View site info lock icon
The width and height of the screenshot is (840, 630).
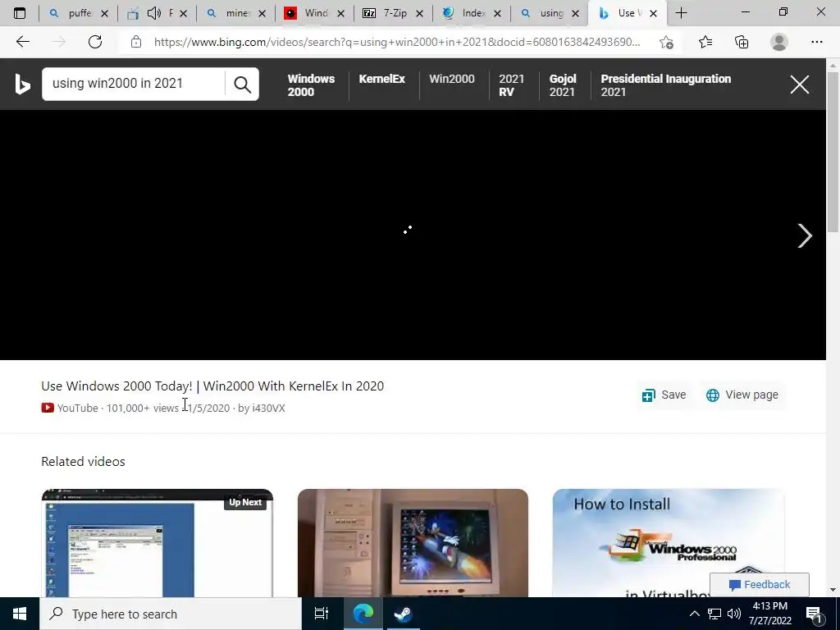pyautogui.click(x=136, y=42)
